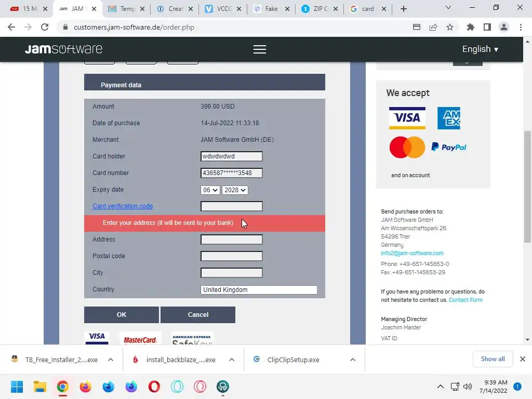Screen dimensions: 532x399
Task: Click the Card verification code input field
Action: coord(231,206)
